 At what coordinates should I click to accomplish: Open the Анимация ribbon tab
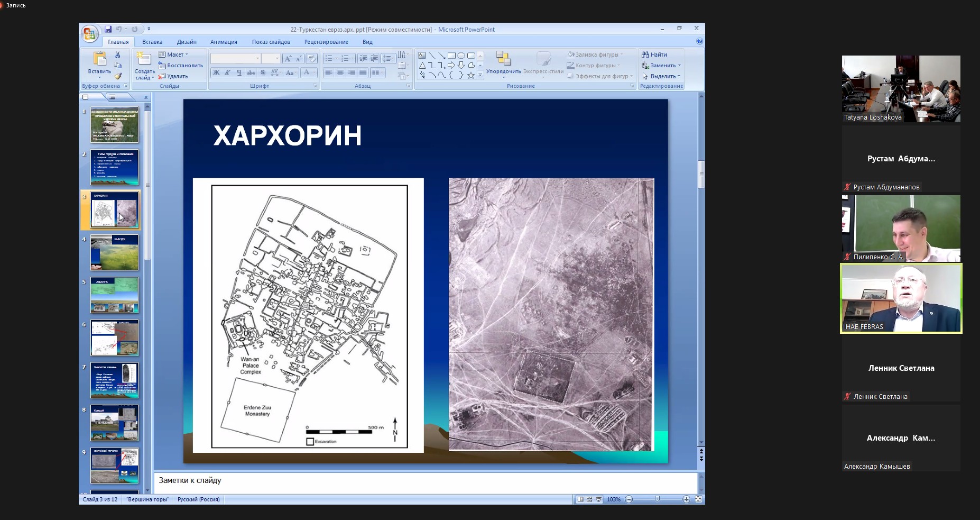tap(224, 42)
